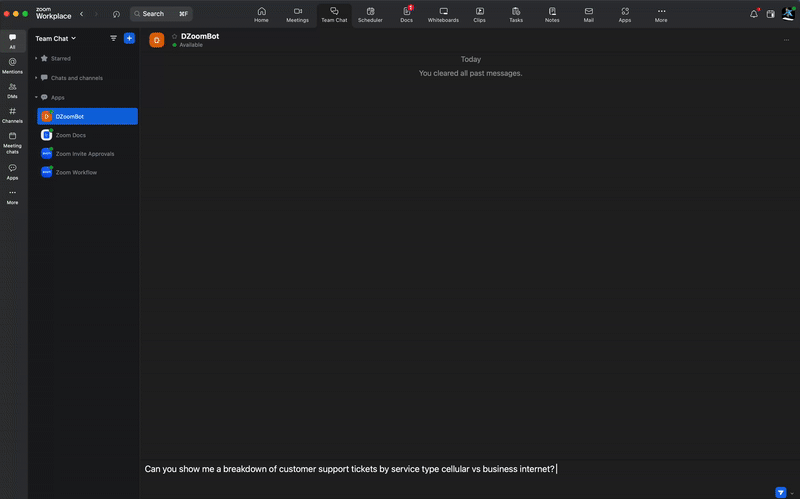Open Zoom Docs chat
Screen dimensions: 800x499
[x=87, y=135]
